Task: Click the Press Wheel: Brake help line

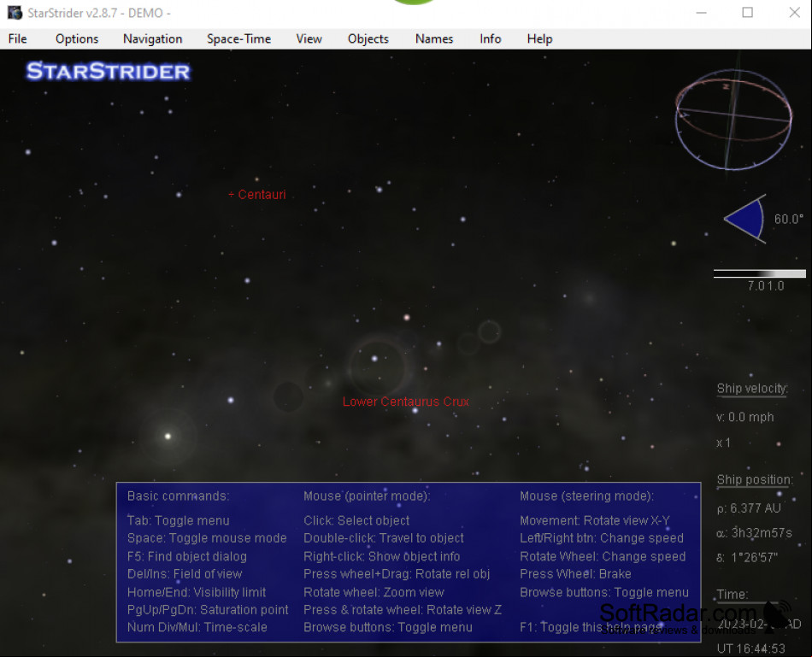Action: [575, 574]
